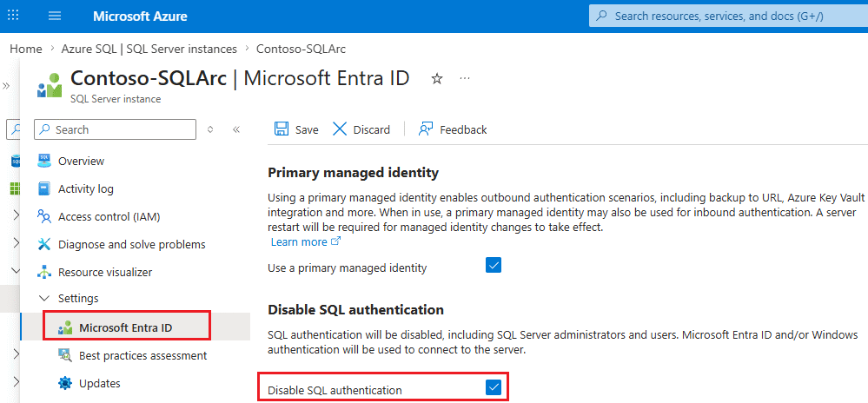Go to Home breadcrumb
The width and height of the screenshot is (868, 403).
pyautogui.click(x=25, y=49)
